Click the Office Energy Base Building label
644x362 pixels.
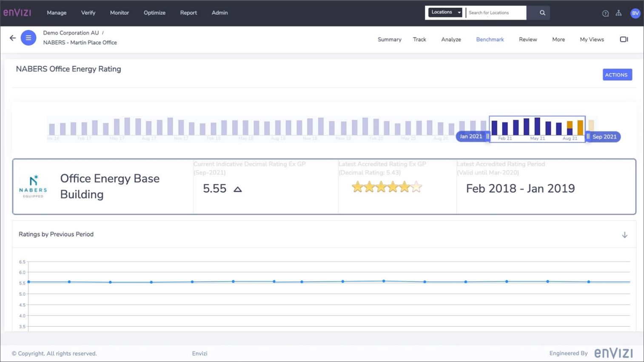(110, 186)
